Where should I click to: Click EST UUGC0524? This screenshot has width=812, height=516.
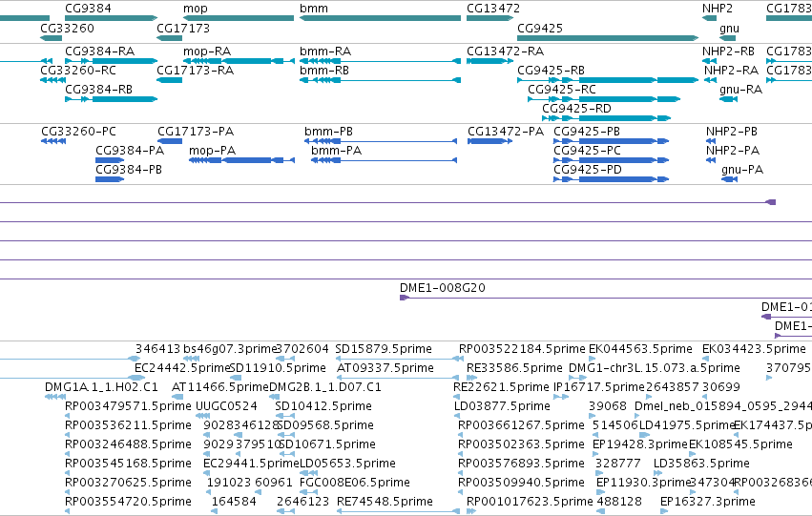203,416
